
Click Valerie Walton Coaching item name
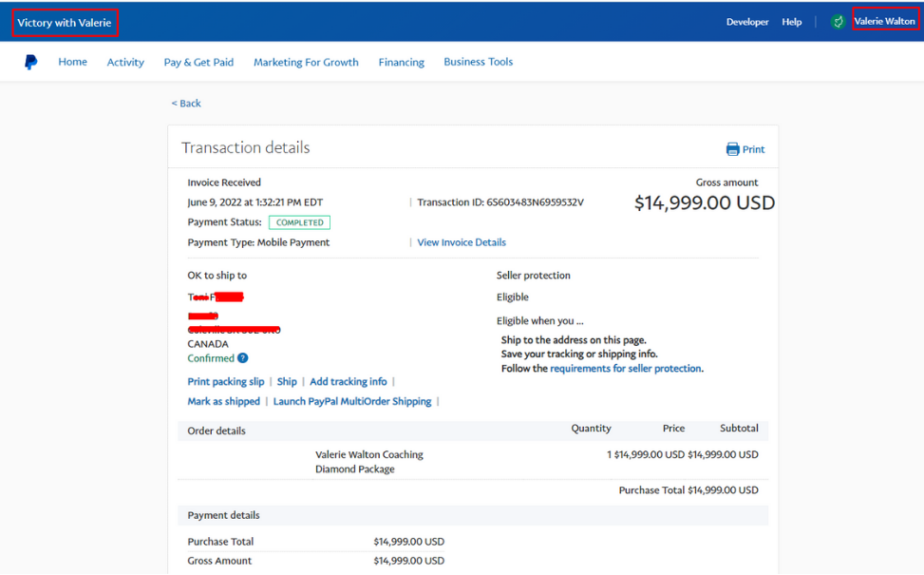coord(368,454)
